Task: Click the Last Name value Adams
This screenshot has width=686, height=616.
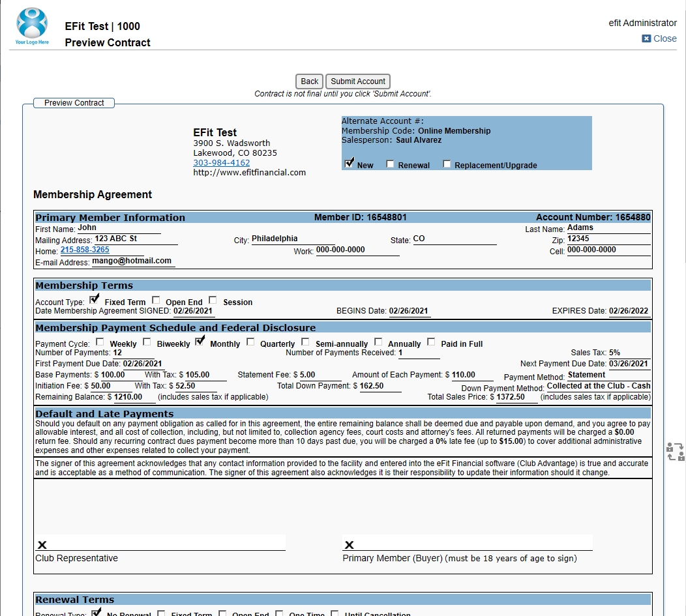Action: (x=580, y=227)
